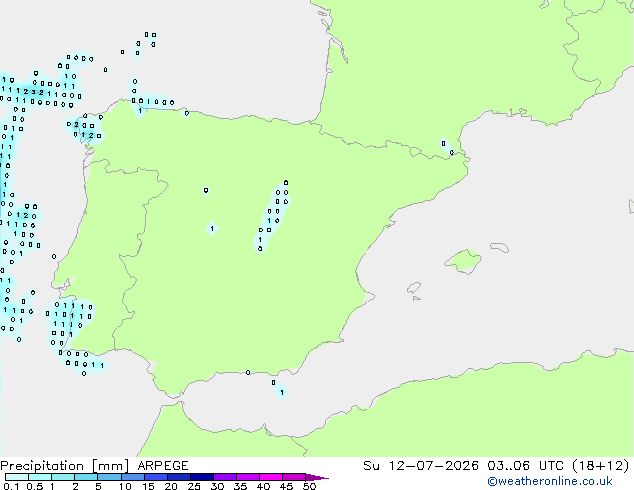
Task: Click the precipitation patch near Lisbon coast
Action: [69, 321]
